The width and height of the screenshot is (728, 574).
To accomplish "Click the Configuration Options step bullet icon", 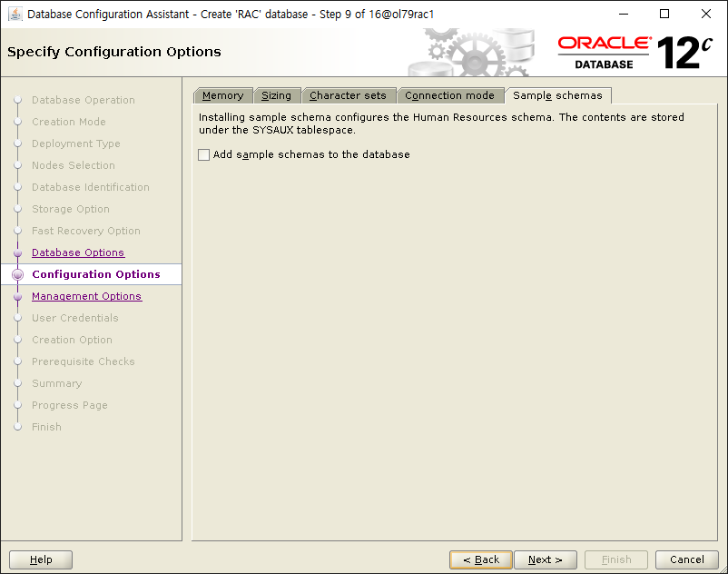I will point(17,274).
